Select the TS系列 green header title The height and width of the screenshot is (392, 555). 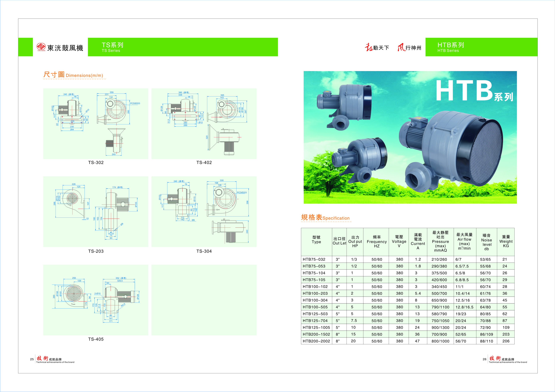(x=112, y=45)
